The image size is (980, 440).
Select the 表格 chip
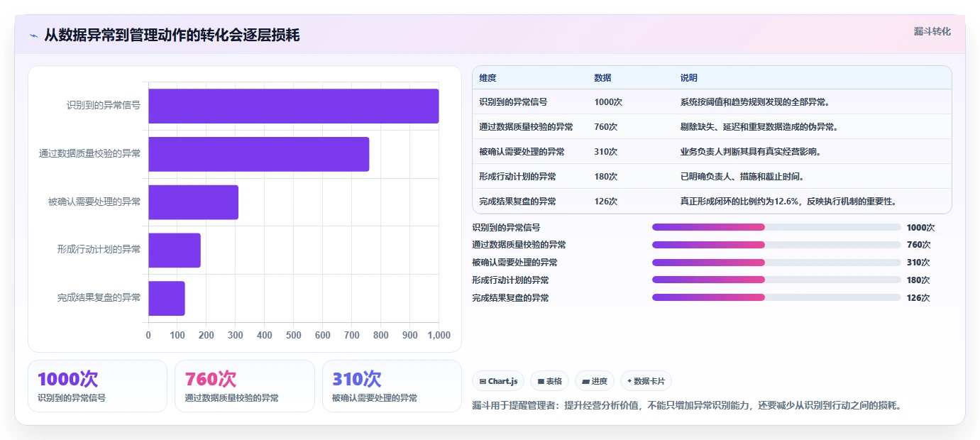click(x=550, y=381)
